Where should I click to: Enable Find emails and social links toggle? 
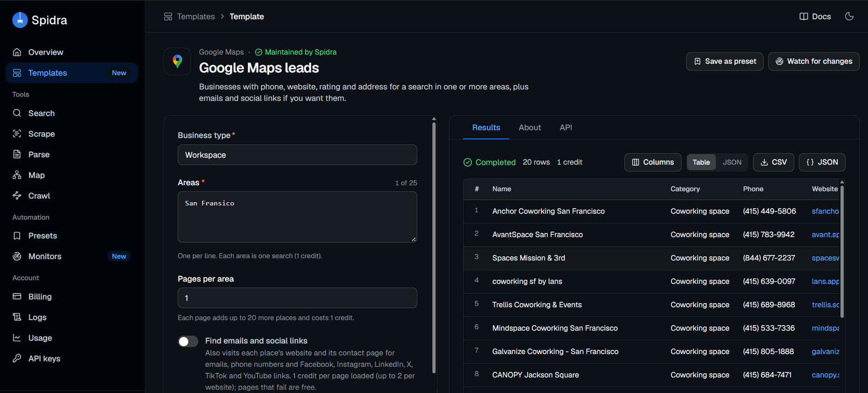(x=188, y=341)
